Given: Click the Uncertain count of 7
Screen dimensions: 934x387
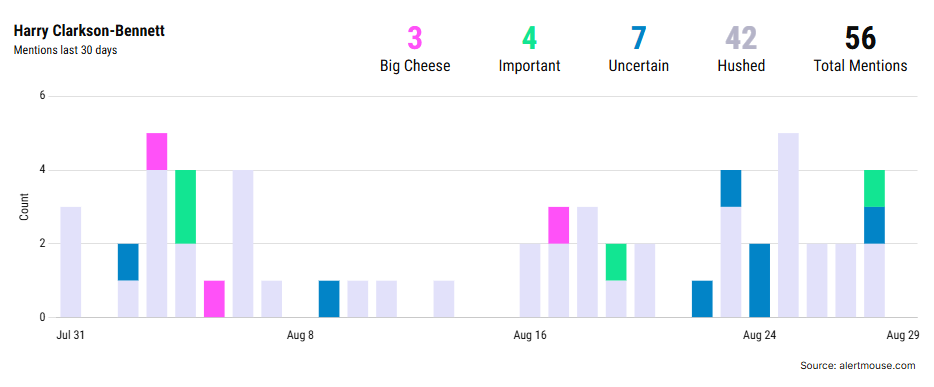Looking at the screenshot, I should coord(639,39).
